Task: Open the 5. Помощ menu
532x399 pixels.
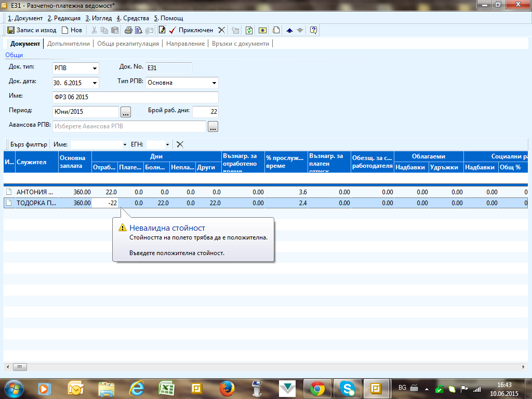Action: coord(169,18)
